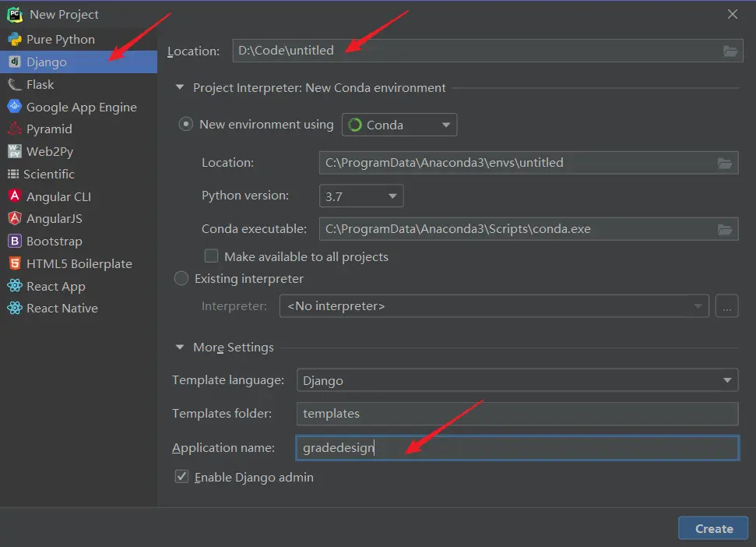The width and height of the screenshot is (756, 547).
Task: Click the Pure Python snake icon
Action: click(x=15, y=39)
